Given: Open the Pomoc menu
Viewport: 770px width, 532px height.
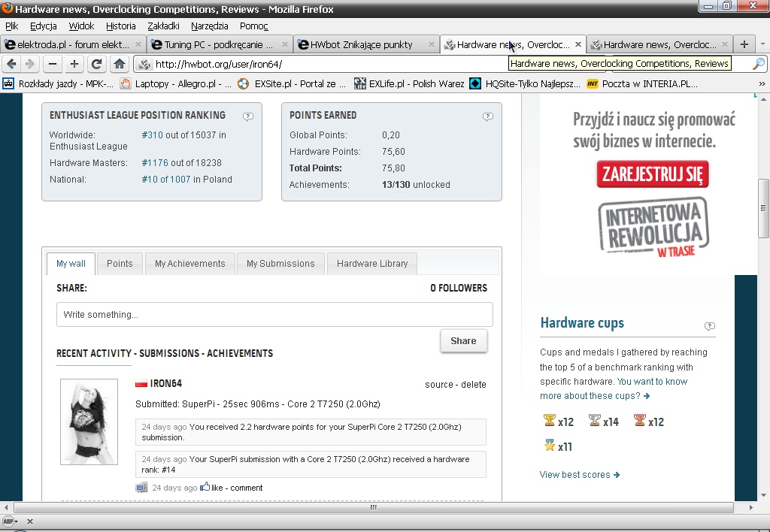Looking at the screenshot, I should [x=254, y=26].
